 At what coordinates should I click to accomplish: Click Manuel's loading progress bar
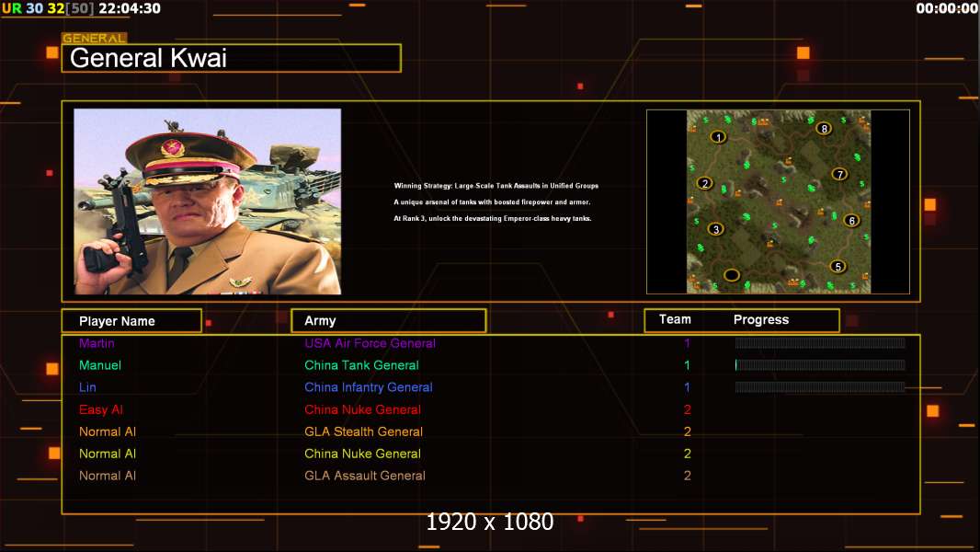tap(820, 364)
